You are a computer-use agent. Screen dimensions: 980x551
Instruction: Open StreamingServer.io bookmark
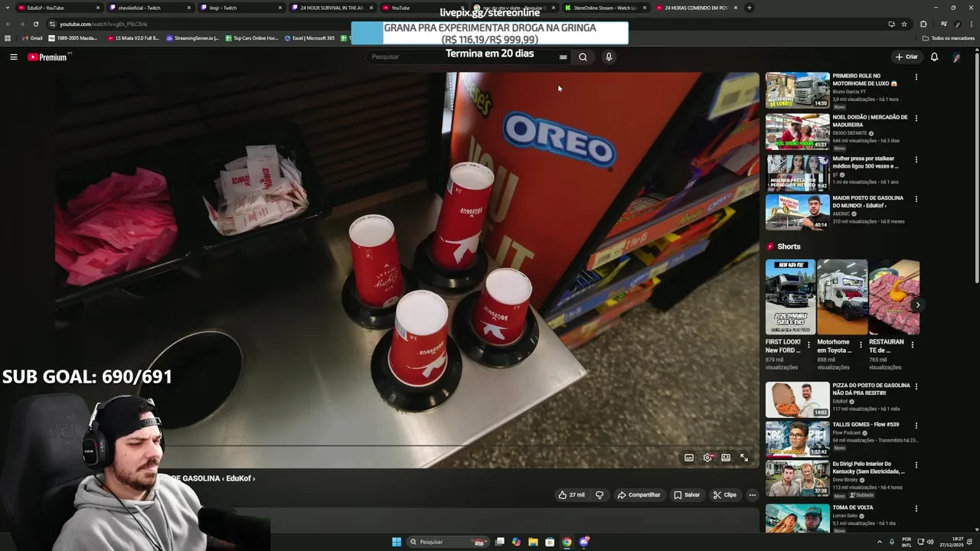193,37
